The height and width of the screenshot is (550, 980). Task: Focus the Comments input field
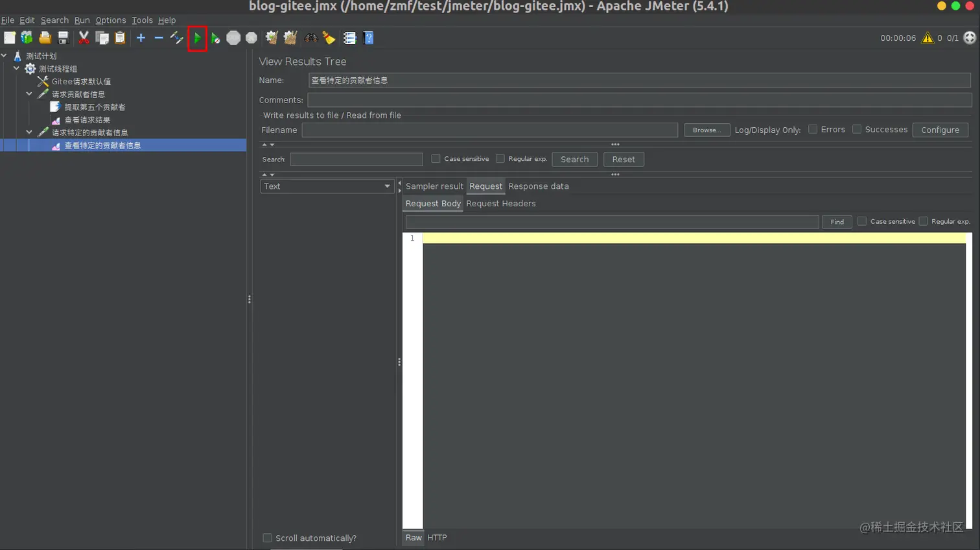tap(640, 100)
